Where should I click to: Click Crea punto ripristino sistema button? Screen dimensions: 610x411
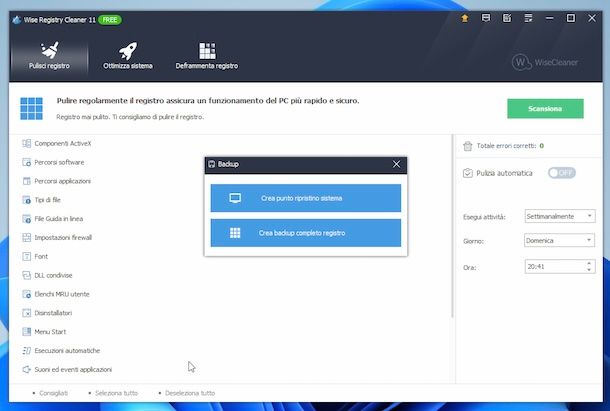coord(306,198)
